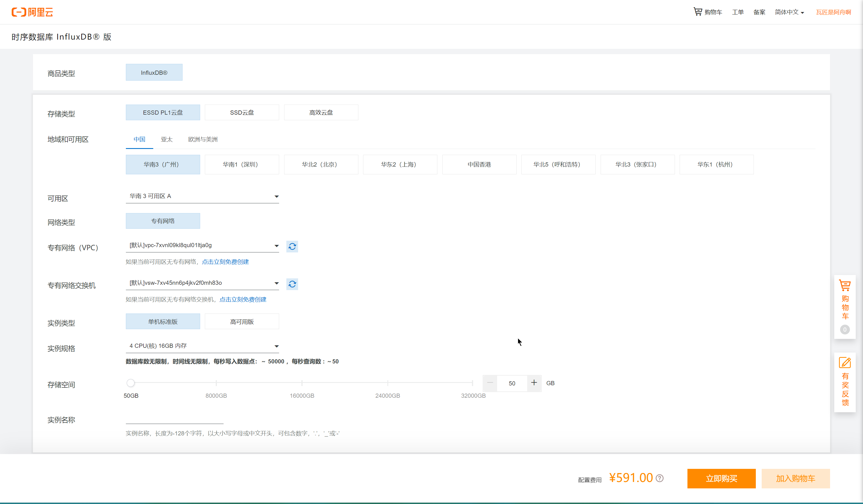Screen dimensions: 863x504
Task: Click the storage size number field
Action: pos(512,383)
